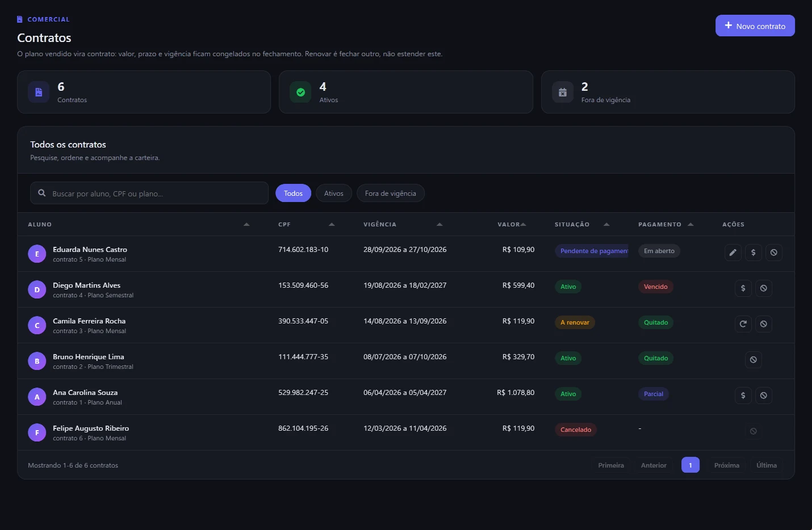Click the calendar icon on the Fora de vigência card

[x=563, y=92]
